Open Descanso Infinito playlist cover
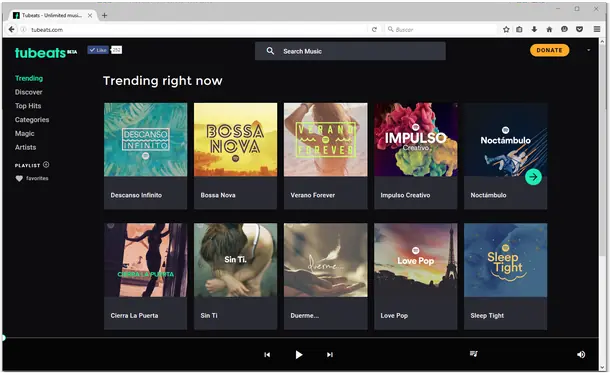The width and height of the screenshot is (610, 375). [x=145, y=140]
